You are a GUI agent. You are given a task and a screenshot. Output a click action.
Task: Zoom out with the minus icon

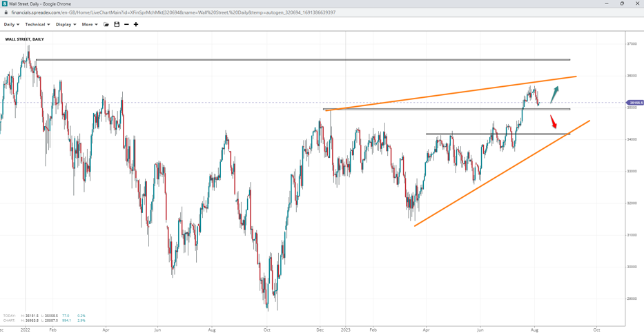click(126, 25)
